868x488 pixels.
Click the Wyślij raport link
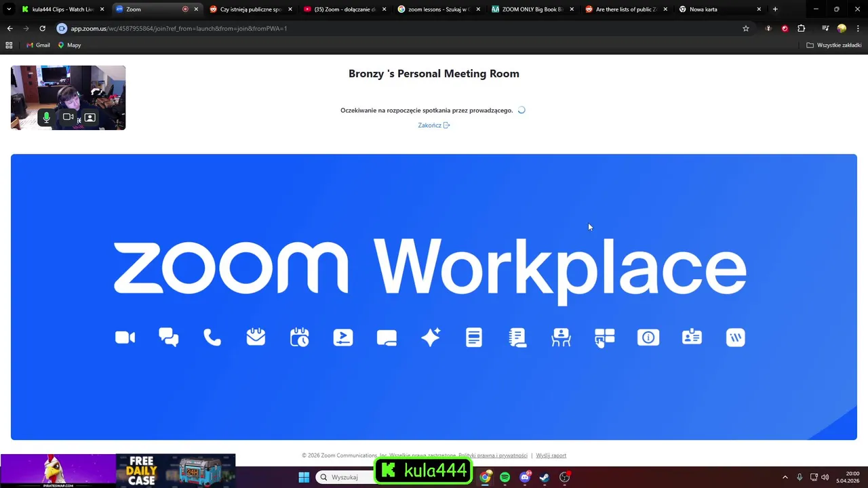click(x=551, y=455)
